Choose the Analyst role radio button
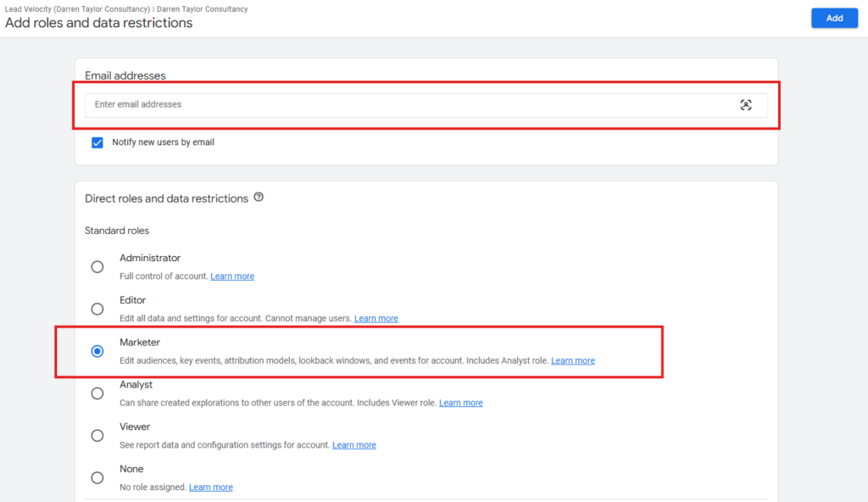The image size is (868, 502). [x=97, y=393]
